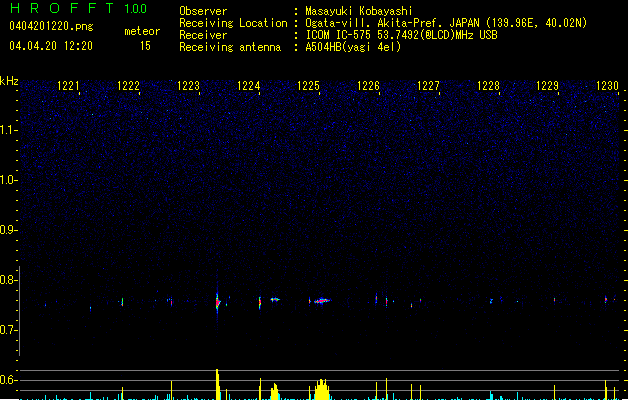Click the observer name Masayuki Kobayashi
This screenshot has width=629, height=400.
click(x=359, y=11)
